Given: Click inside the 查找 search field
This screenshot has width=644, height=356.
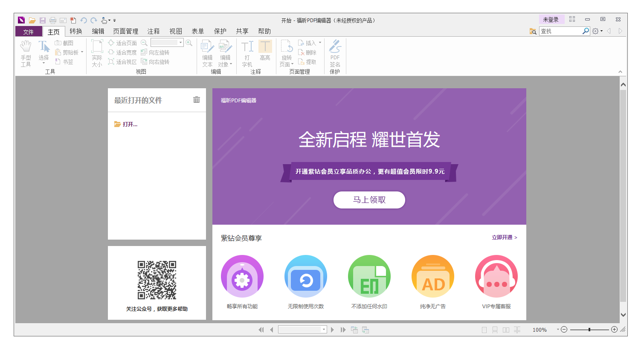Looking at the screenshot, I should pos(560,31).
